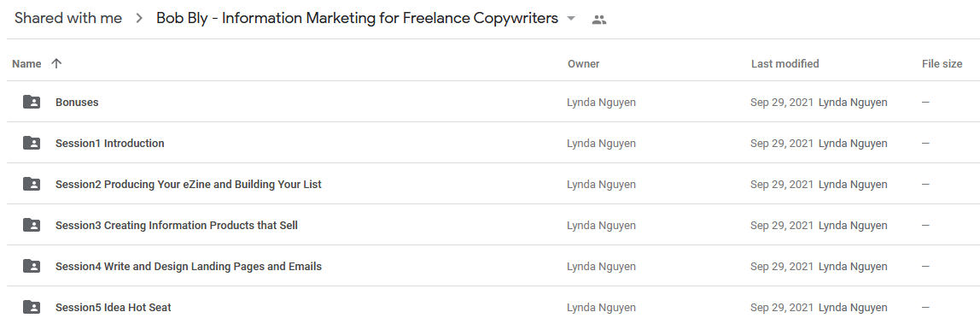
Task: Click Sep 29, 2021 date in Session1 row
Action: [x=782, y=144]
